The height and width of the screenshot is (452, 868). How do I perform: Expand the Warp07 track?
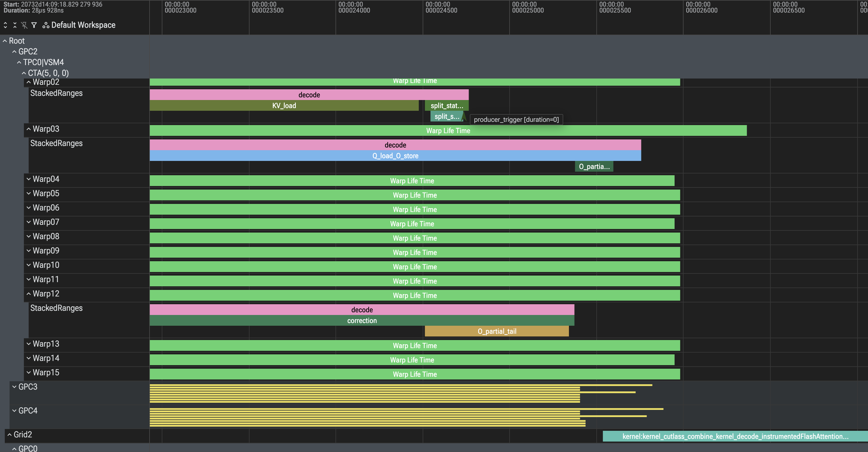29,222
